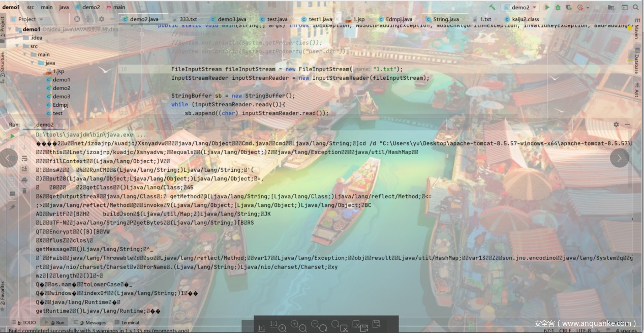Switch to the demo2.java editor tab

141,19
